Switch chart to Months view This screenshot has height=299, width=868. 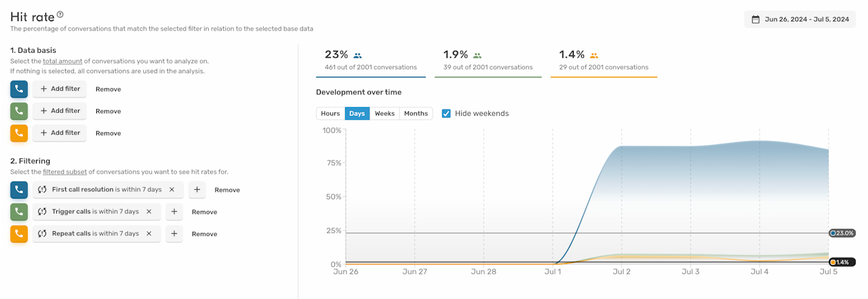click(416, 113)
